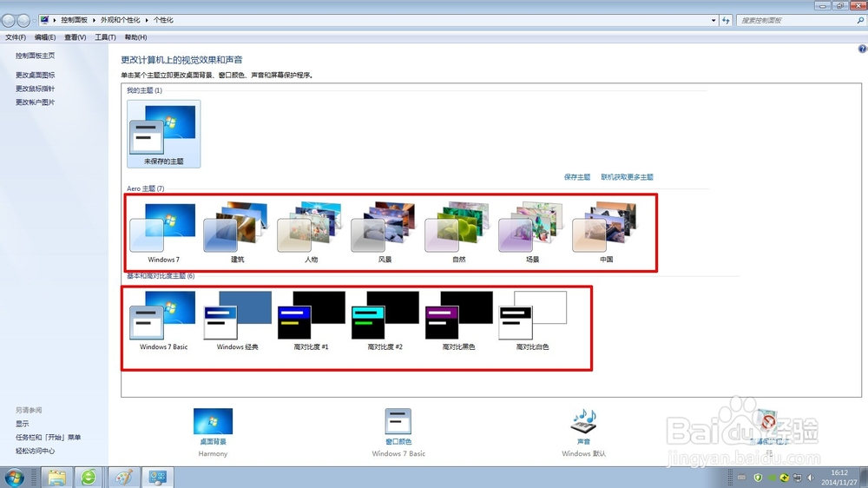Screen dimensions: 868x488
Task: Click the Forward navigation arrow
Action: point(23,21)
